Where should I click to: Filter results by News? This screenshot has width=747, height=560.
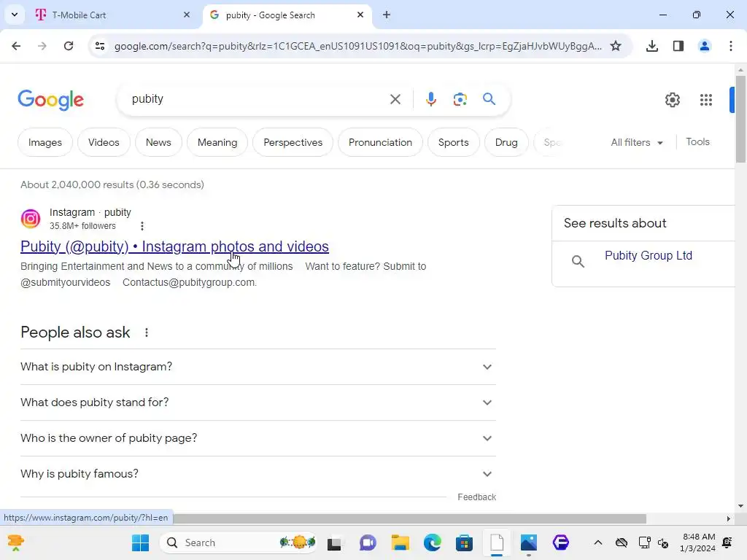click(x=158, y=142)
